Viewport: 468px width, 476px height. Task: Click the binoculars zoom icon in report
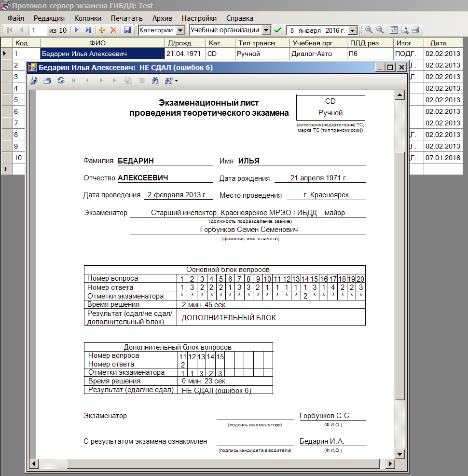click(x=168, y=81)
